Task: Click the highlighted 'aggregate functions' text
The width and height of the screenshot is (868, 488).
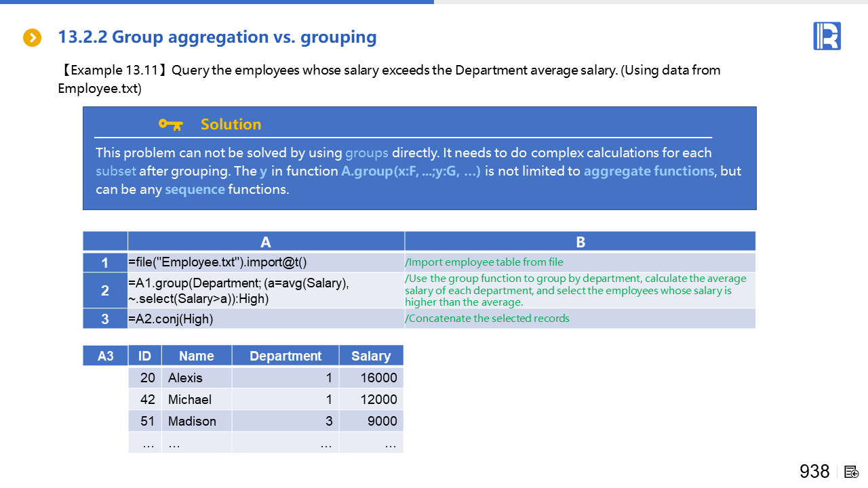Action: pyautogui.click(x=648, y=171)
